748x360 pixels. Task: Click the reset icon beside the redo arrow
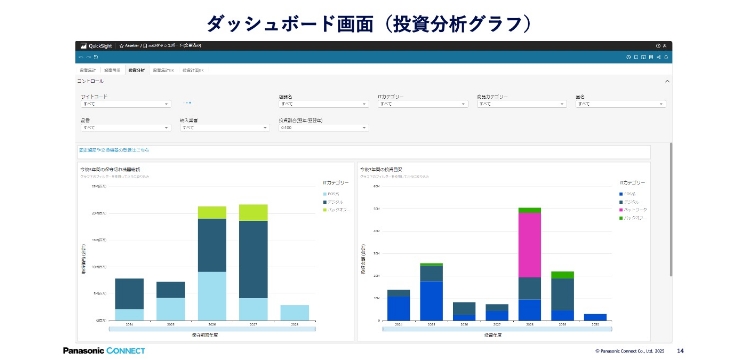point(96,57)
